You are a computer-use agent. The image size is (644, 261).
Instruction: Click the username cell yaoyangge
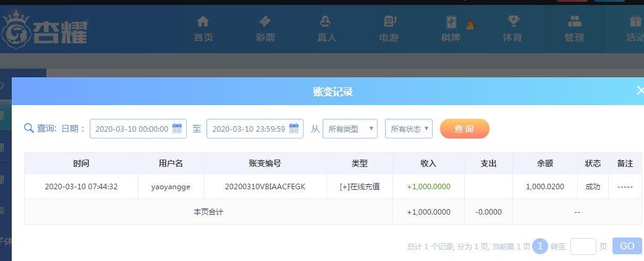click(171, 187)
